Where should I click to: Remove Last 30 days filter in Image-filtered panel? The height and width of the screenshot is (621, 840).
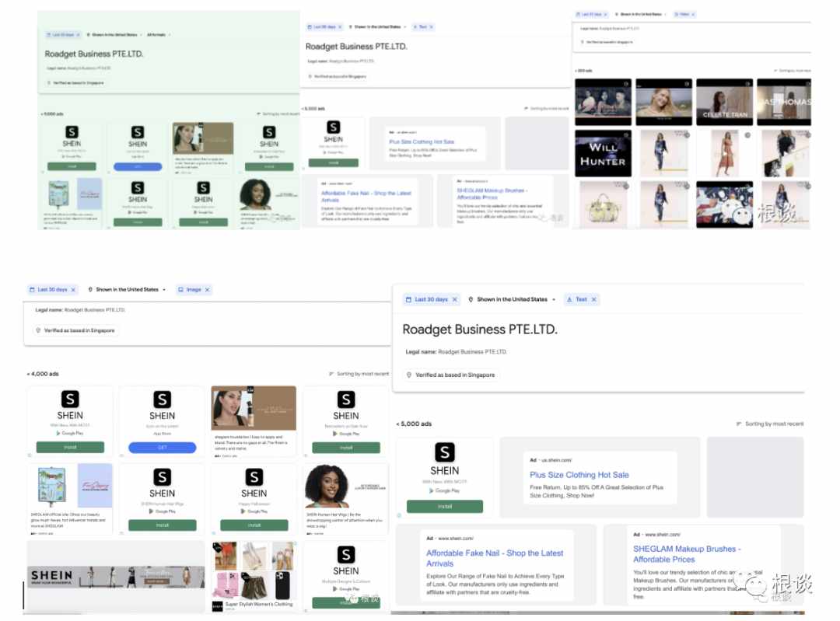73,290
